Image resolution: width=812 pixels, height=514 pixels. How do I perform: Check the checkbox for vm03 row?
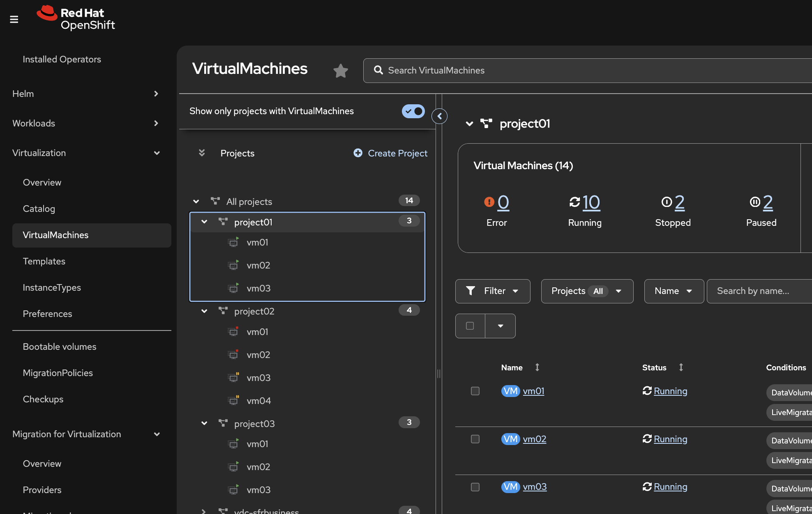[x=475, y=487]
